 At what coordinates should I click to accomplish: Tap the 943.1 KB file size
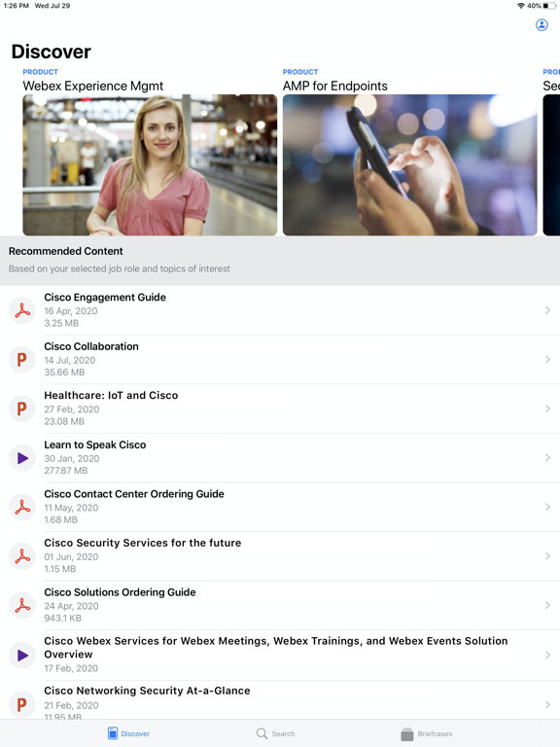pos(63,618)
